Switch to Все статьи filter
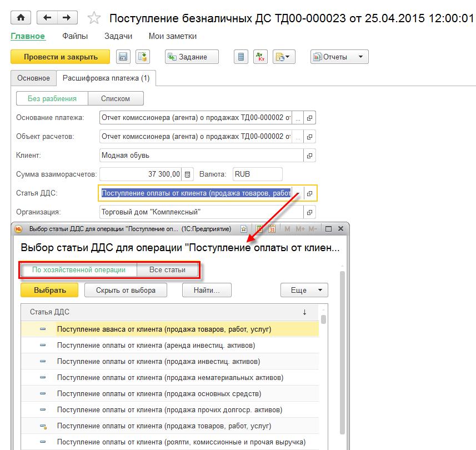This screenshot has height=450, width=476. pyautogui.click(x=167, y=269)
